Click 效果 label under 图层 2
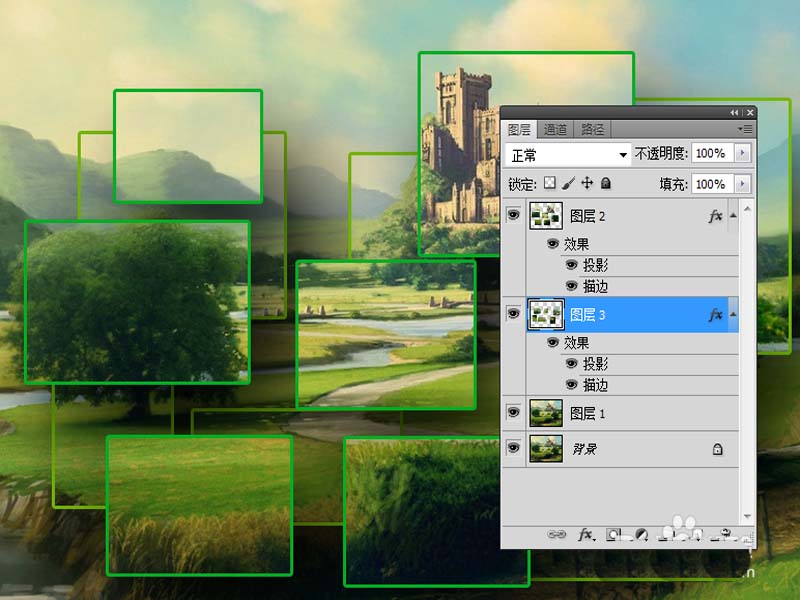The image size is (800, 600). pos(577,244)
